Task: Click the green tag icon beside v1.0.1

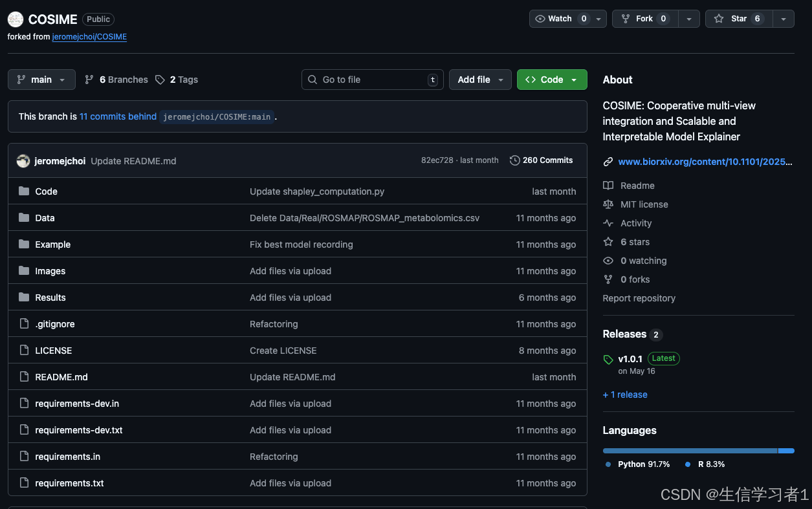Action: (608, 360)
